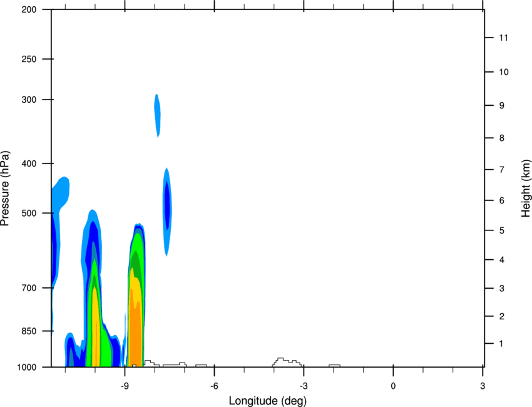Pick the 7 km height label

502,170
